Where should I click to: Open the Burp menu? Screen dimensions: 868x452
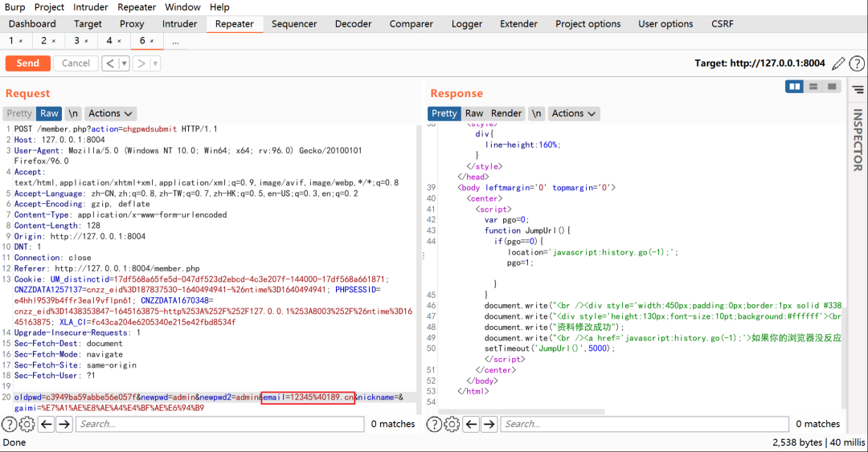point(15,7)
